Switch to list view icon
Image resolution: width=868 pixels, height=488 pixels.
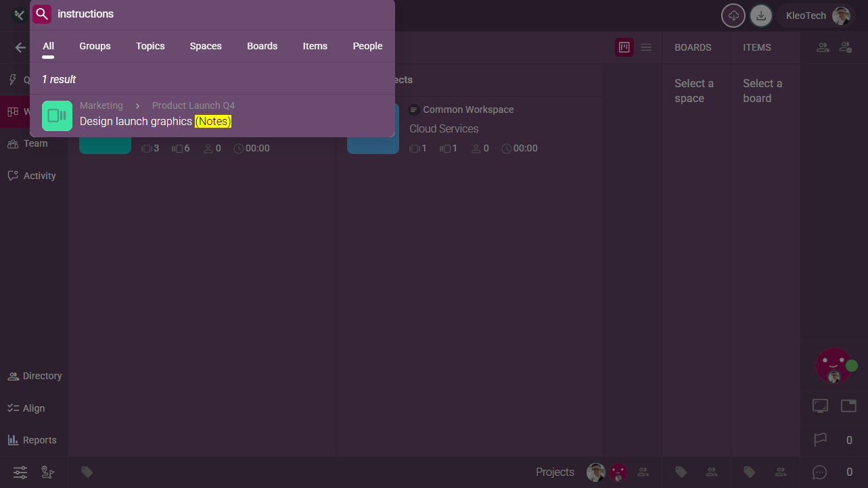pyautogui.click(x=646, y=47)
